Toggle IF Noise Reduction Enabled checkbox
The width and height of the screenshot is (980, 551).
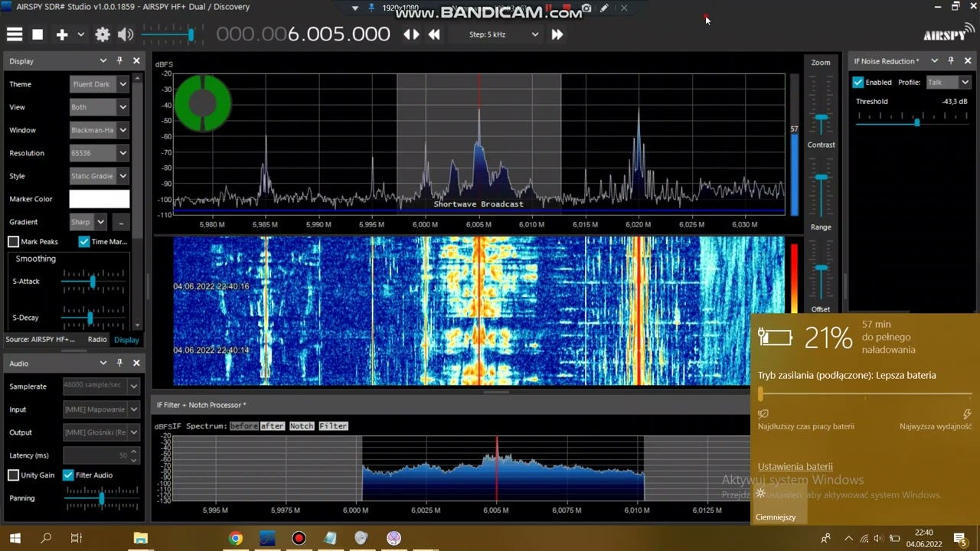pos(858,82)
